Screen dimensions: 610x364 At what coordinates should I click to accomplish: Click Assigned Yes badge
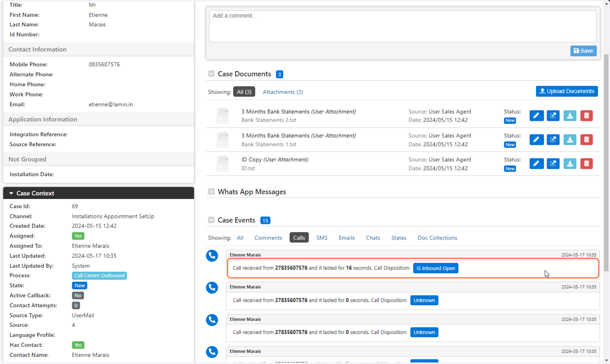click(78, 236)
